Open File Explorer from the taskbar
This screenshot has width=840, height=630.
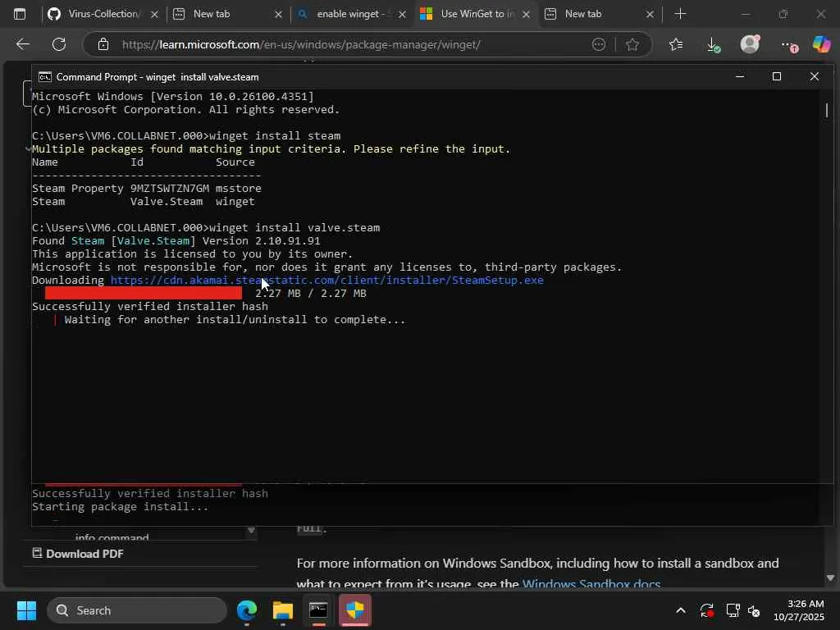(x=282, y=610)
